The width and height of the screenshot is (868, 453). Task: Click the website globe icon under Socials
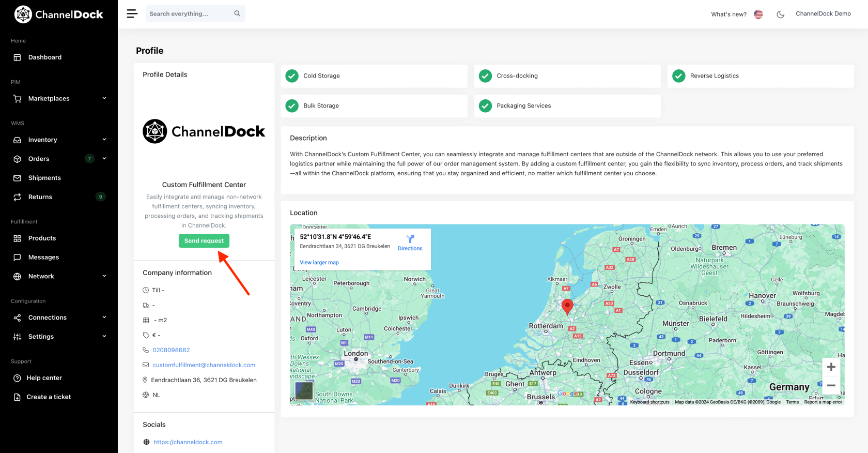coord(146,442)
